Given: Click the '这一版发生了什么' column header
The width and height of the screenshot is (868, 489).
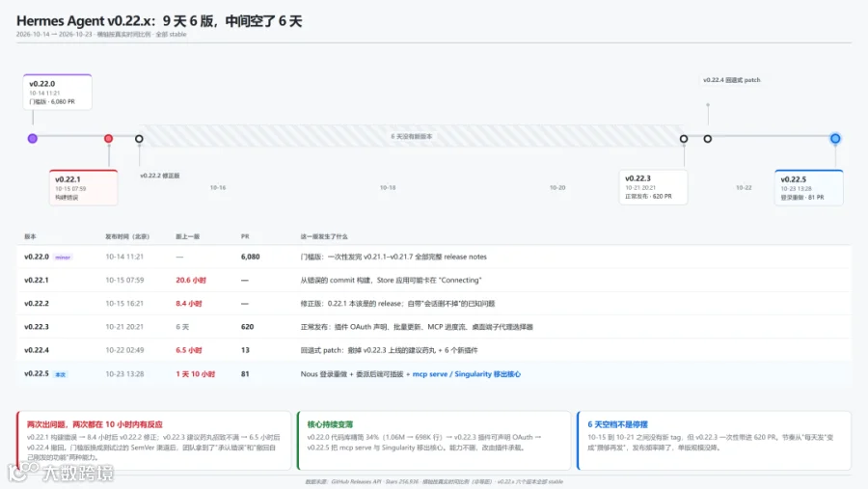Looking at the screenshot, I should (x=324, y=236).
